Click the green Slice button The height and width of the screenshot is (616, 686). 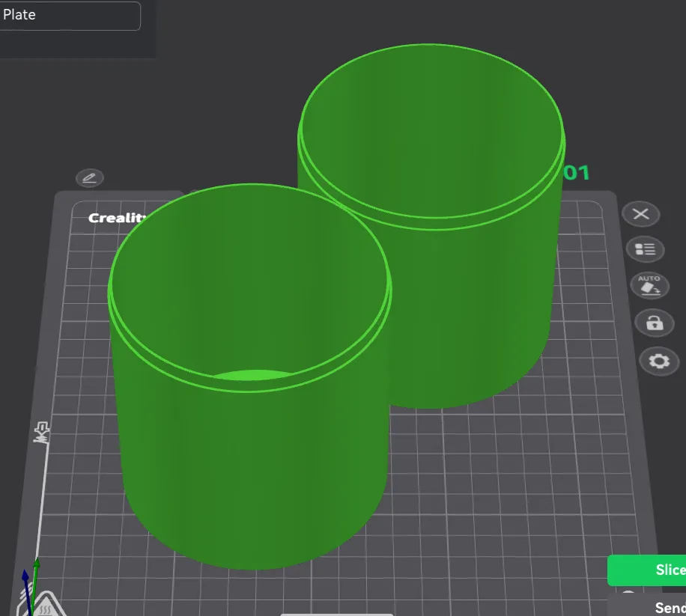[646, 570]
